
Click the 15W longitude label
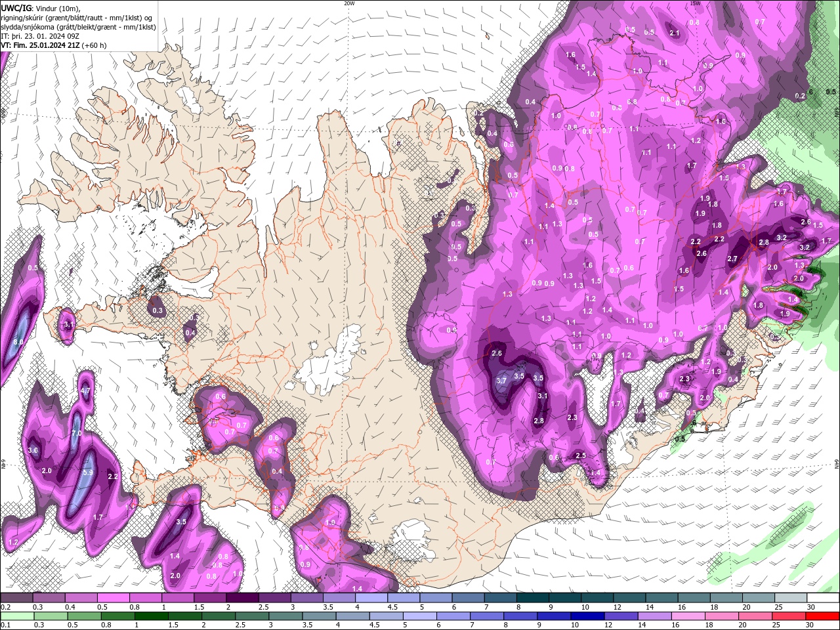tap(695, 3)
